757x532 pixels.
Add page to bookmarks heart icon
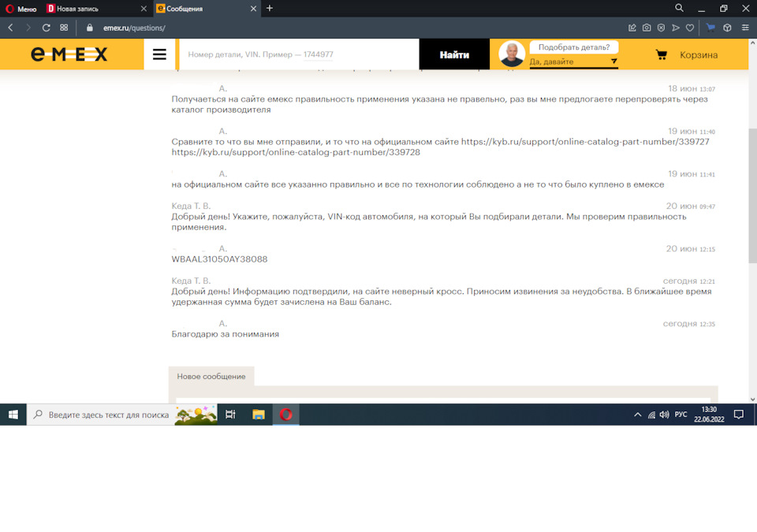690,28
